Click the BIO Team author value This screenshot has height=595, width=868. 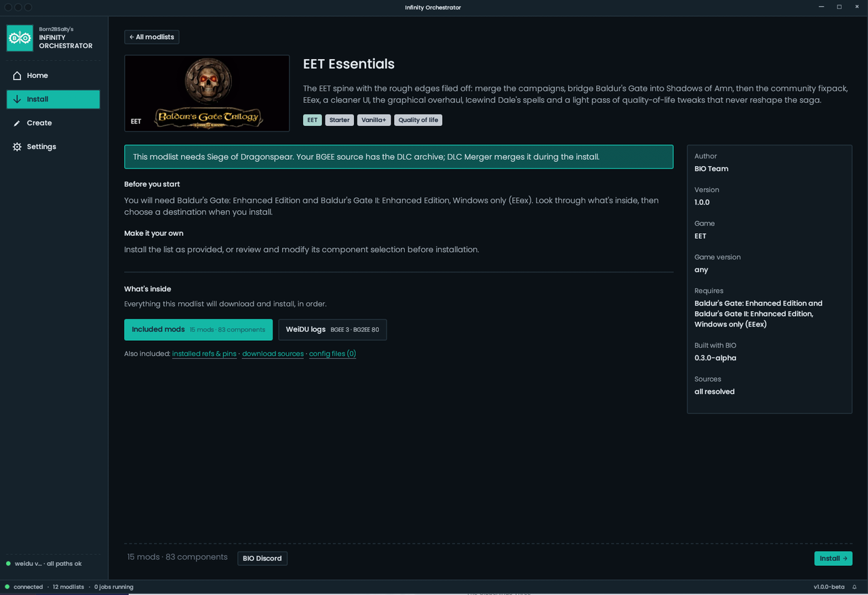click(711, 169)
